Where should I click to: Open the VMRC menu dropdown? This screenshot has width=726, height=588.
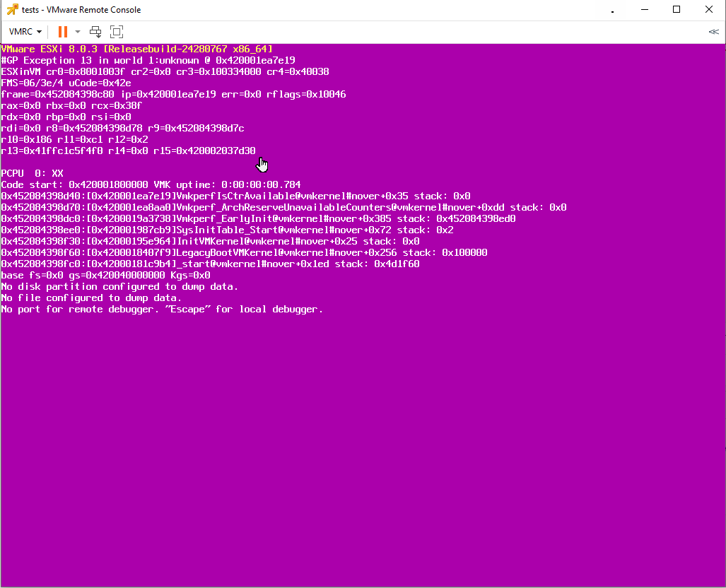coord(25,32)
